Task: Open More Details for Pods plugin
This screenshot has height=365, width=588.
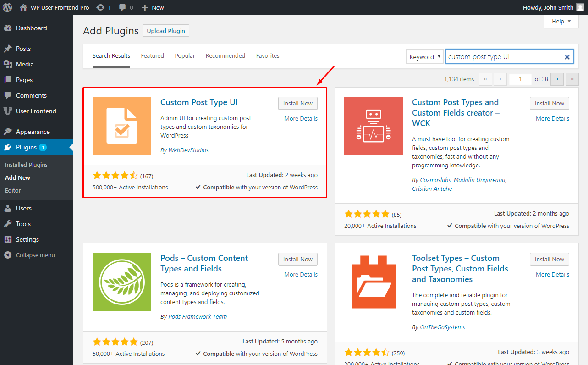Action: click(x=301, y=274)
